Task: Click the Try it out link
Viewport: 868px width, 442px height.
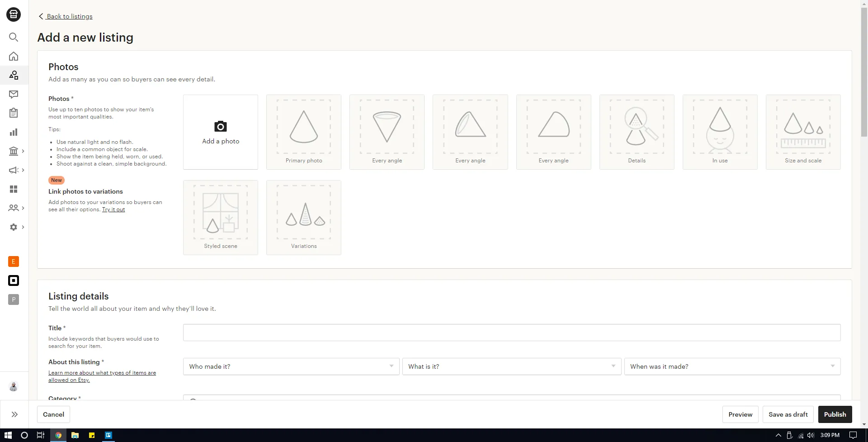Action: pos(113,209)
